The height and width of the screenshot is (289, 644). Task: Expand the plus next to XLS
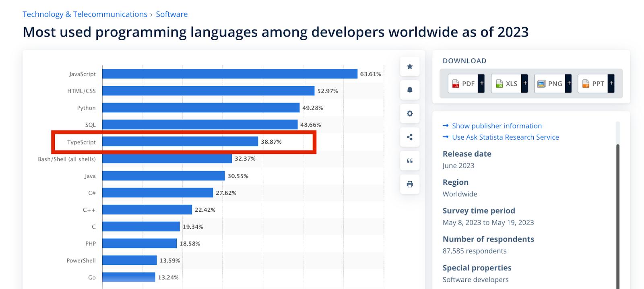click(525, 84)
